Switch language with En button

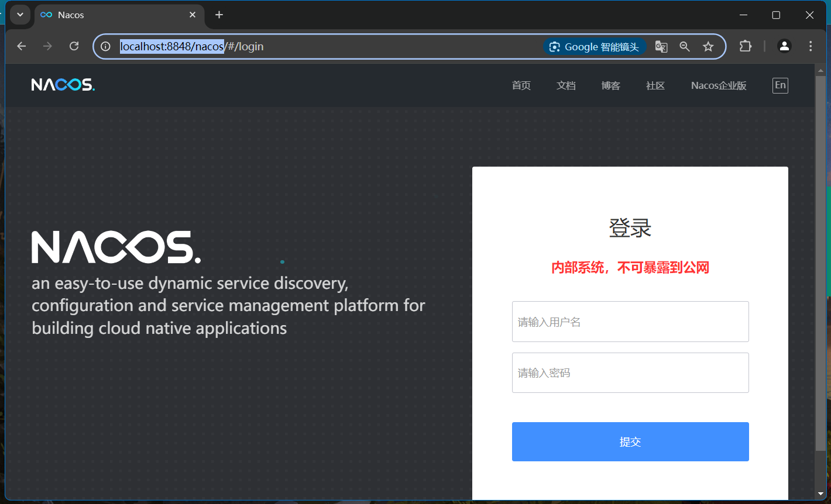(x=780, y=85)
